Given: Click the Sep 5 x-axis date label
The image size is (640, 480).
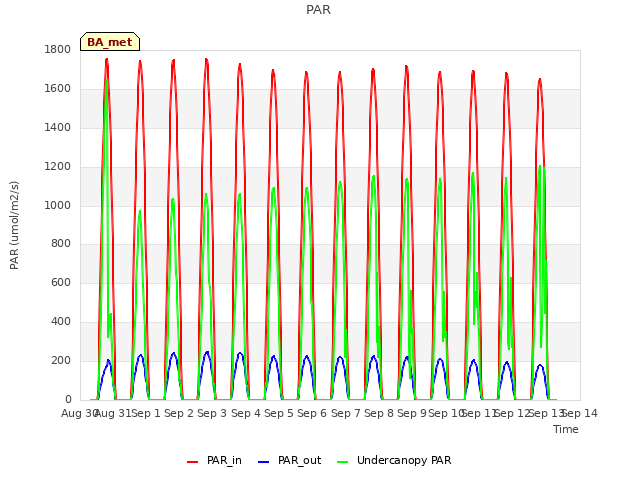Looking at the screenshot, I should point(279,413).
